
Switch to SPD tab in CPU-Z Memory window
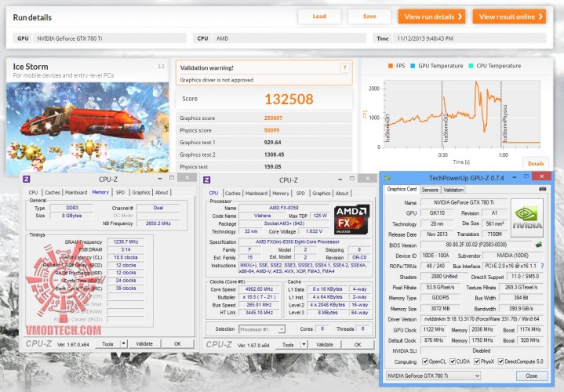click(x=120, y=192)
